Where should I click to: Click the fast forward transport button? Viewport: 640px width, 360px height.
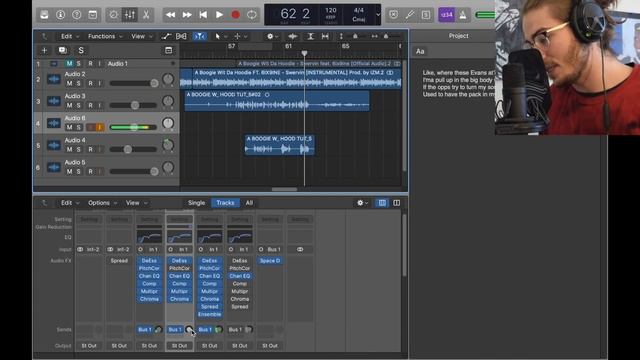(187, 15)
